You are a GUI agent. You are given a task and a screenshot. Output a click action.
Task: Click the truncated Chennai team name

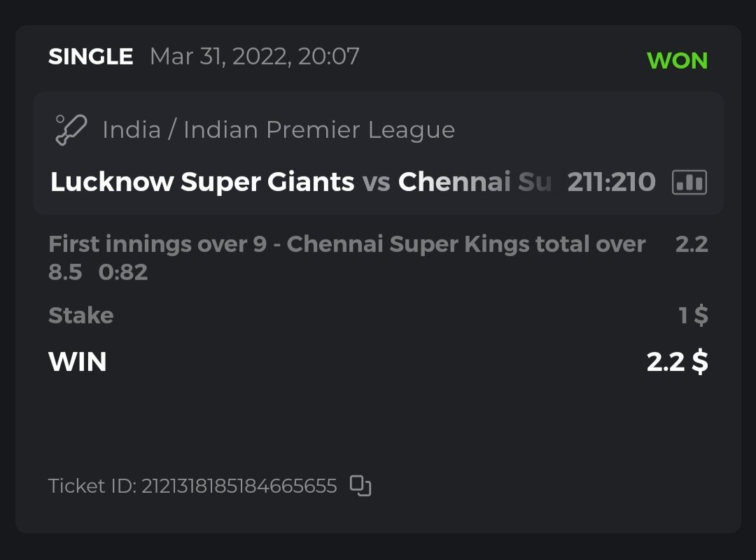475,183
